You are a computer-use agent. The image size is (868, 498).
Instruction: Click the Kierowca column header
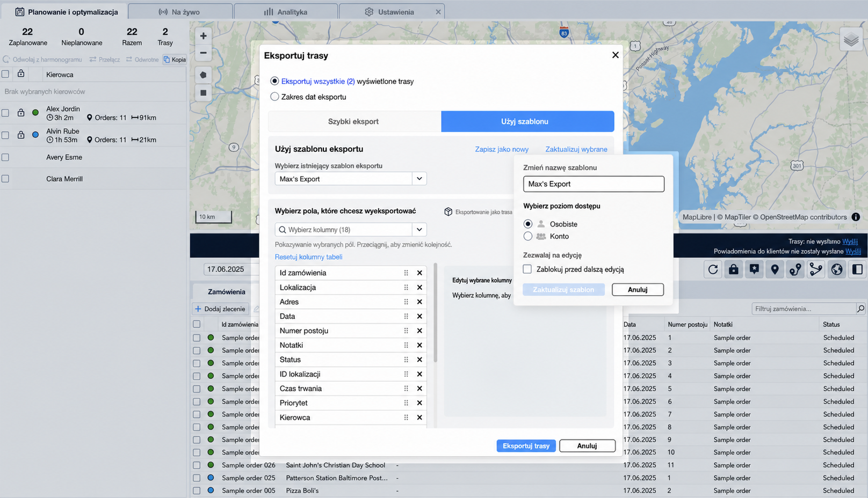tap(60, 75)
